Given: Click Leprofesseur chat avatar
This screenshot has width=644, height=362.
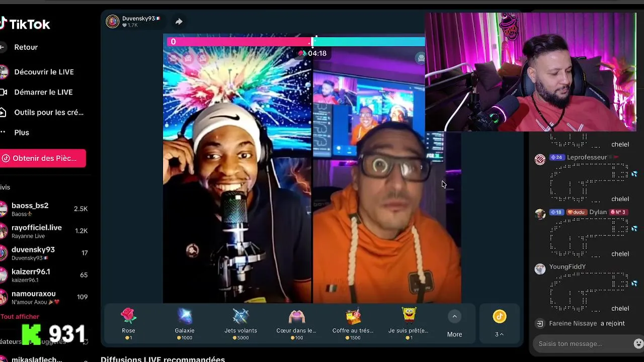Looking at the screenshot, I should (540, 159).
